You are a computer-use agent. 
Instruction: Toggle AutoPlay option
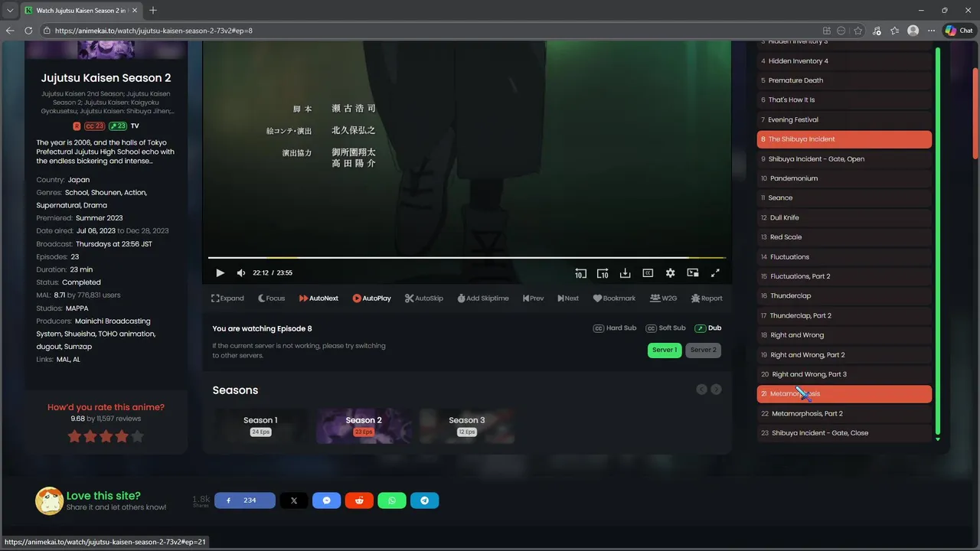[x=372, y=298]
